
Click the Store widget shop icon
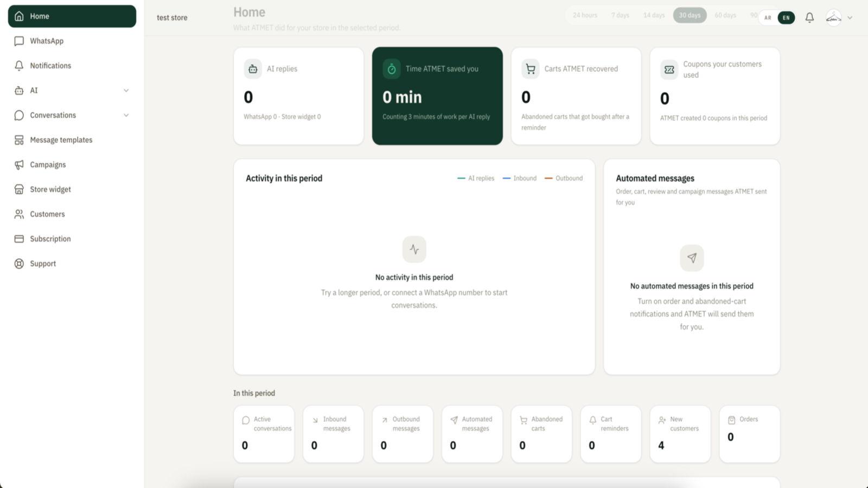pyautogui.click(x=19, y=189)
